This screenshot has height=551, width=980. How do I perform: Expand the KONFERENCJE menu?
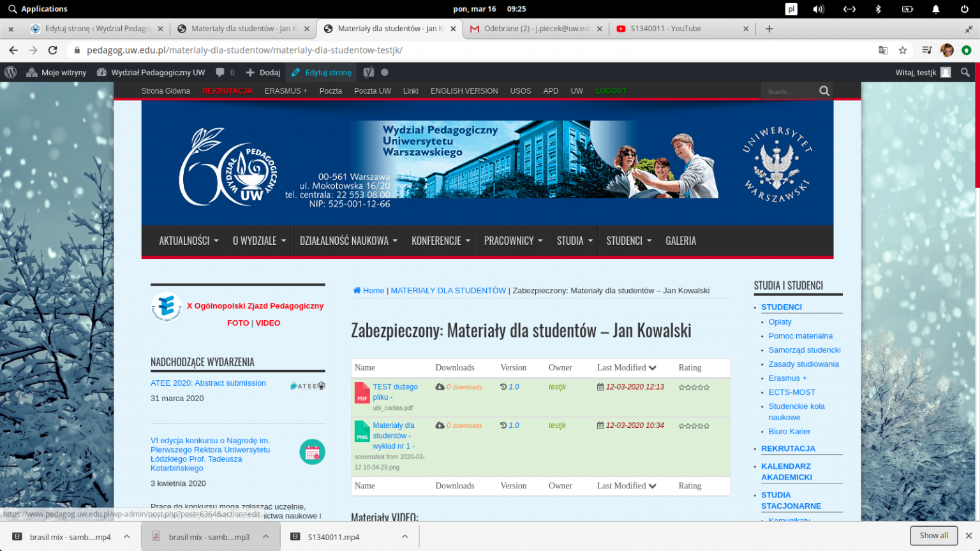[x=441, y=240]
